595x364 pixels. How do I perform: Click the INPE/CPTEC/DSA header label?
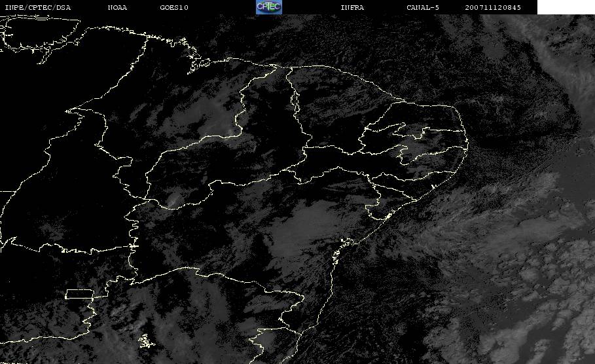pyautogui.click(x=37, y=7)
